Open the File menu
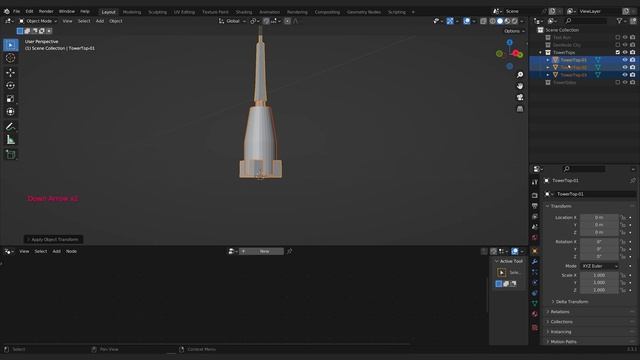Screen dimensions: 640x360 pyautogui.click(x=16, y=11)
